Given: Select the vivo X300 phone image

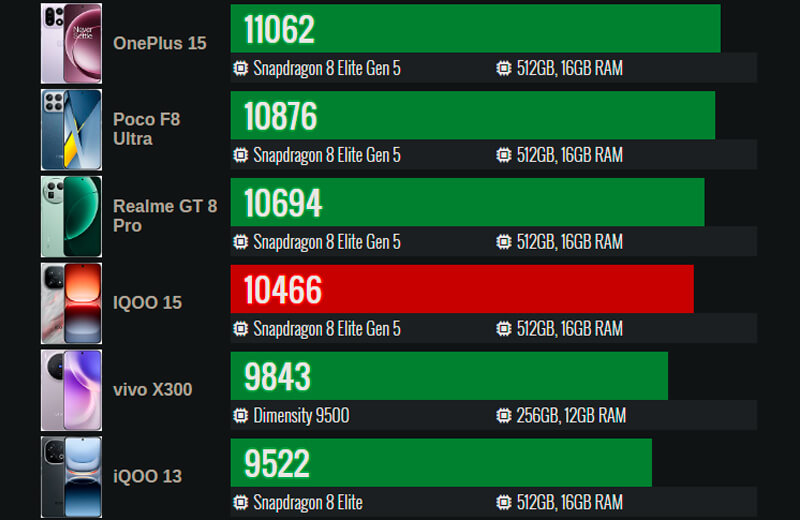Looking at the screenshot, I should point(71,390).
